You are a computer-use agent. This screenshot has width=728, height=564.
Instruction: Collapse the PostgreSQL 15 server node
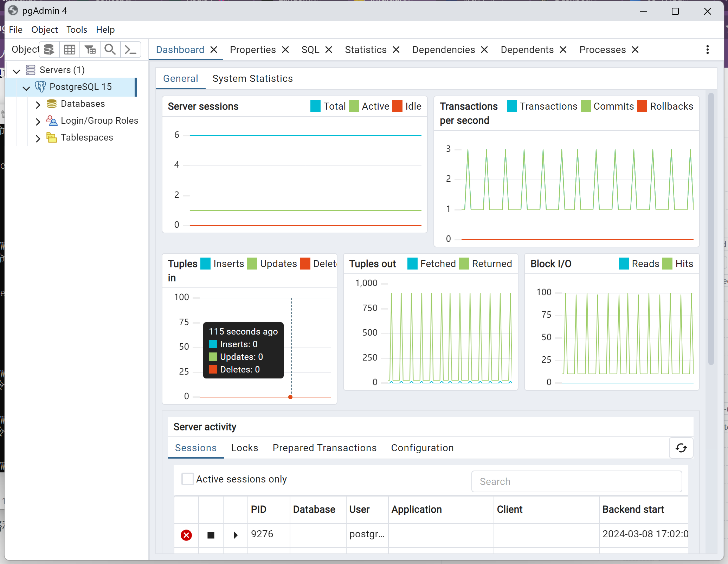coord(26,87)
